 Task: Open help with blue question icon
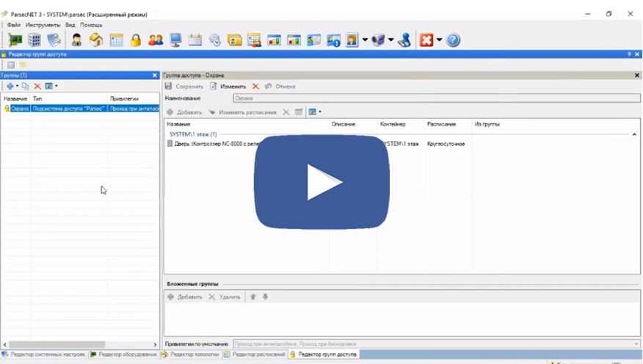point(453,40)
